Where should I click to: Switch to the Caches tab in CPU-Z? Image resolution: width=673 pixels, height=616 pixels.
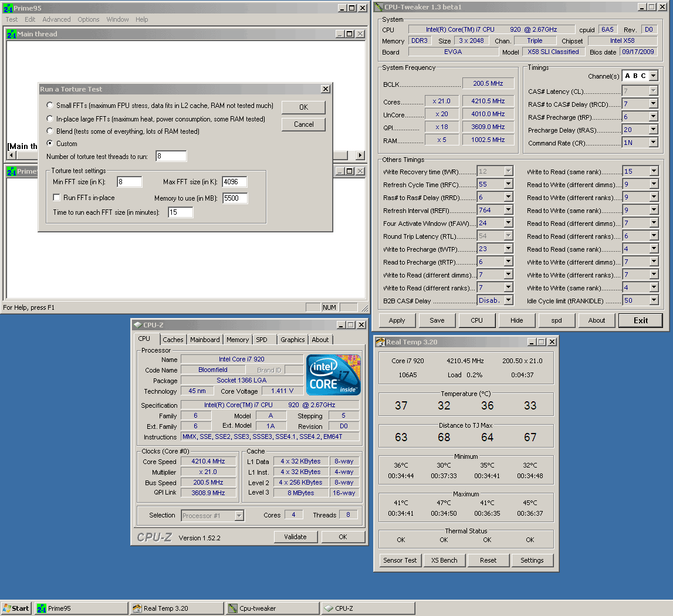tap(173, 340)
